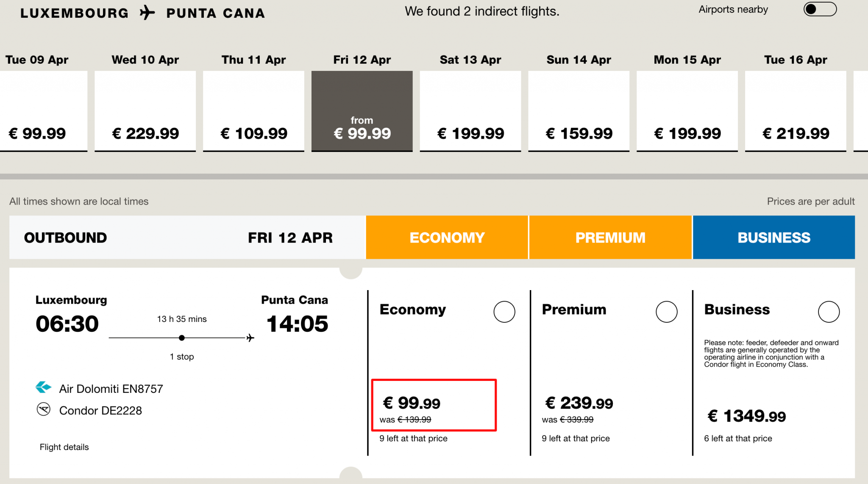Choose the Wed 10 Apr €229.99 date

[145, 110]
